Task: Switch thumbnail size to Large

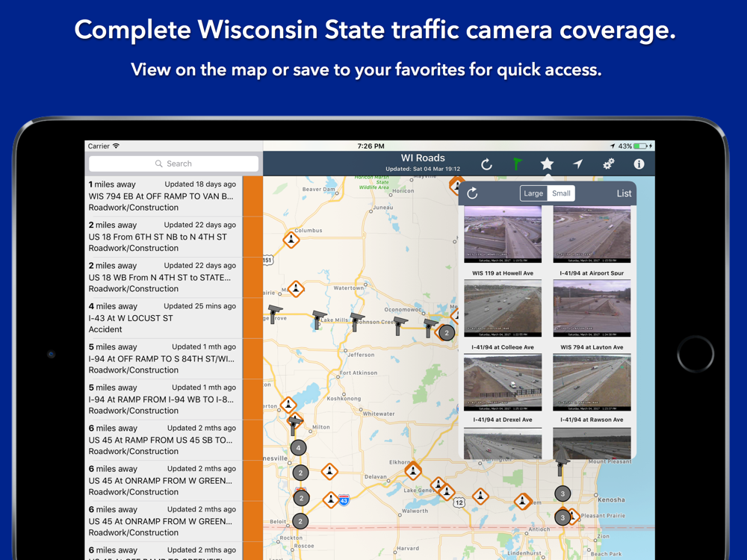Action: click(533, 193)
